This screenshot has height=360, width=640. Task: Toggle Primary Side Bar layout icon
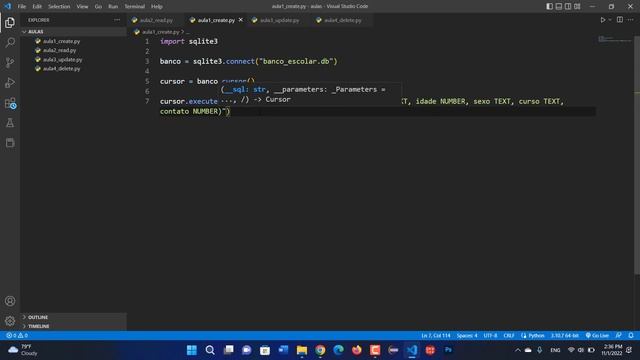[x=549, y=6]
